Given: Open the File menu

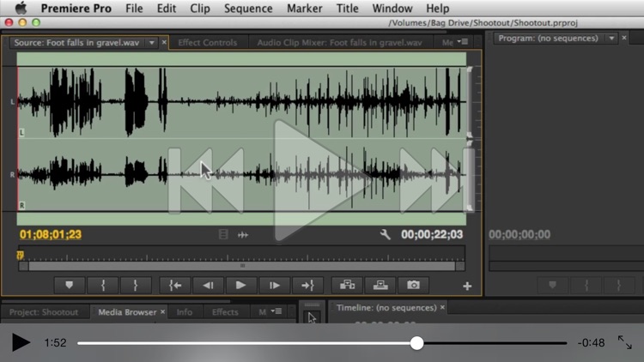Looking at the screenshot, I should click(x=134, y=9).
